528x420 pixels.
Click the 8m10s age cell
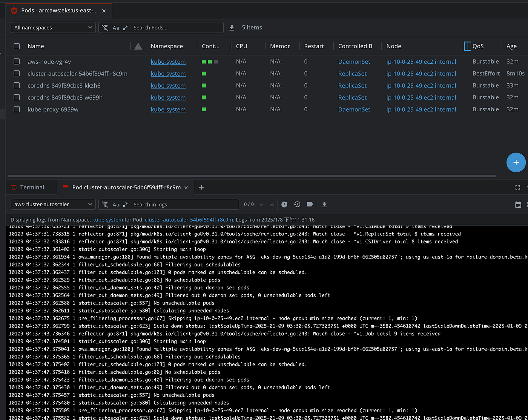point(516,74)
